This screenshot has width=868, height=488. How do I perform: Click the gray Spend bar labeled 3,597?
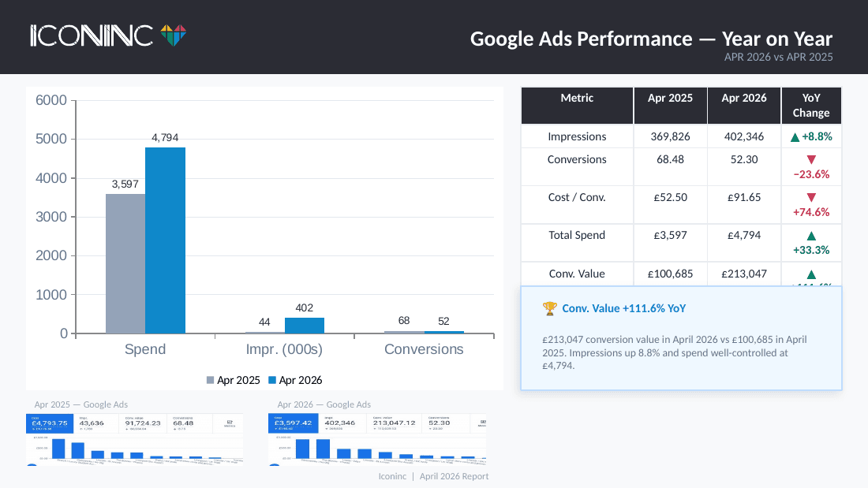[125, 263]
